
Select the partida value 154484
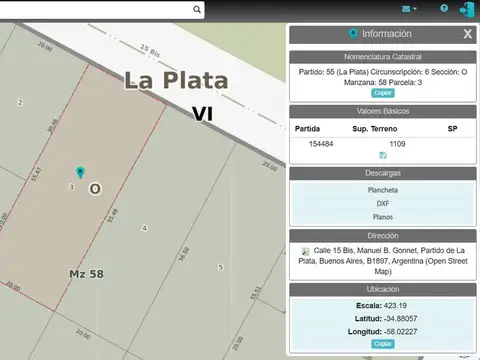(x=321, y=144)
